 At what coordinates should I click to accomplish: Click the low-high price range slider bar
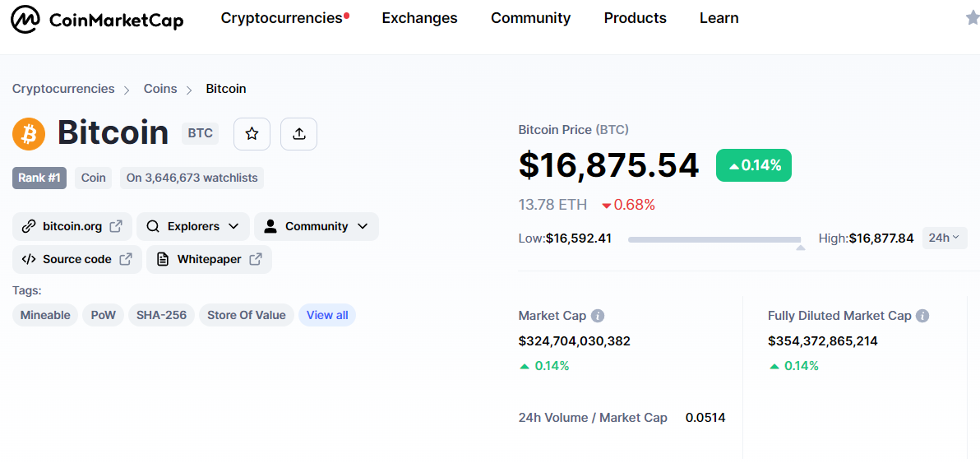click(714, 239)
